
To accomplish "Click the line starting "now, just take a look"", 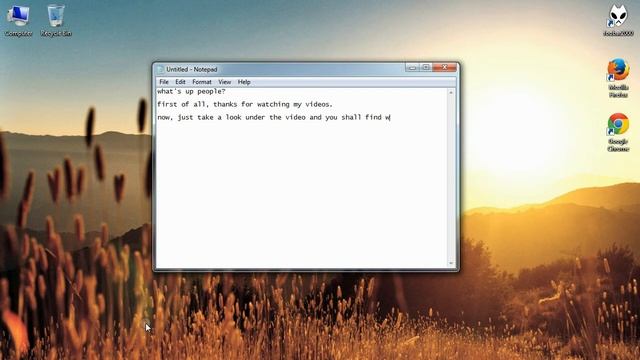I will tap(274, 118).
